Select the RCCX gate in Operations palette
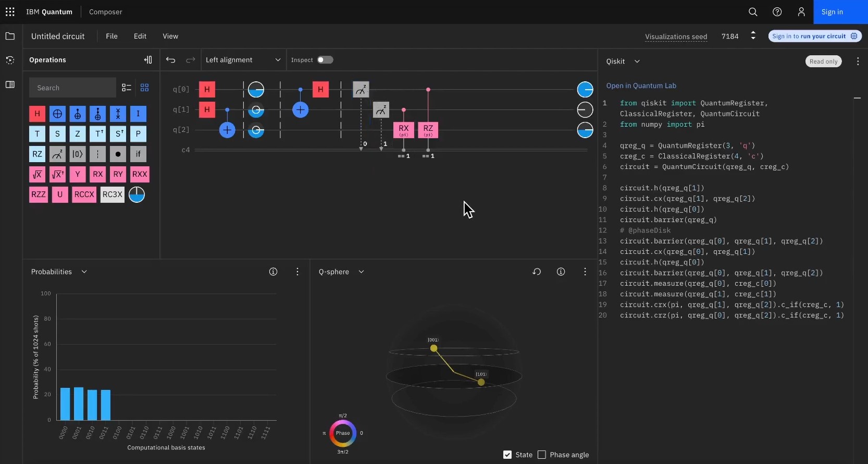Viewport: 868px width, 464px height. pyautogui.click(x=84, y=194)
